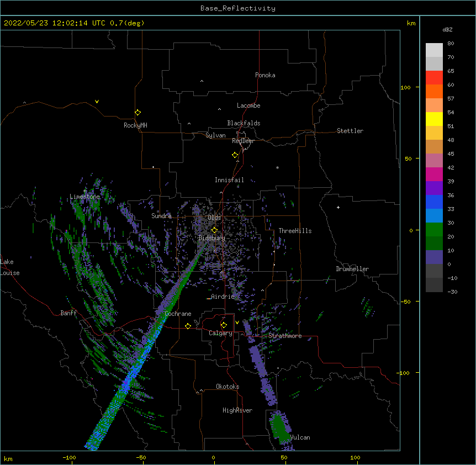Click the white asterisk marker east of Innisfail
Screen dimensions: 476x465
pyautogui.click(x=277, y=167)
